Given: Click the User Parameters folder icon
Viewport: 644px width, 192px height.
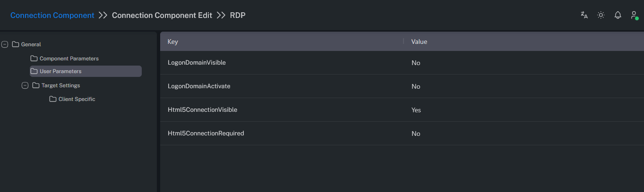Looking at the screenshot, I should 34,71.
